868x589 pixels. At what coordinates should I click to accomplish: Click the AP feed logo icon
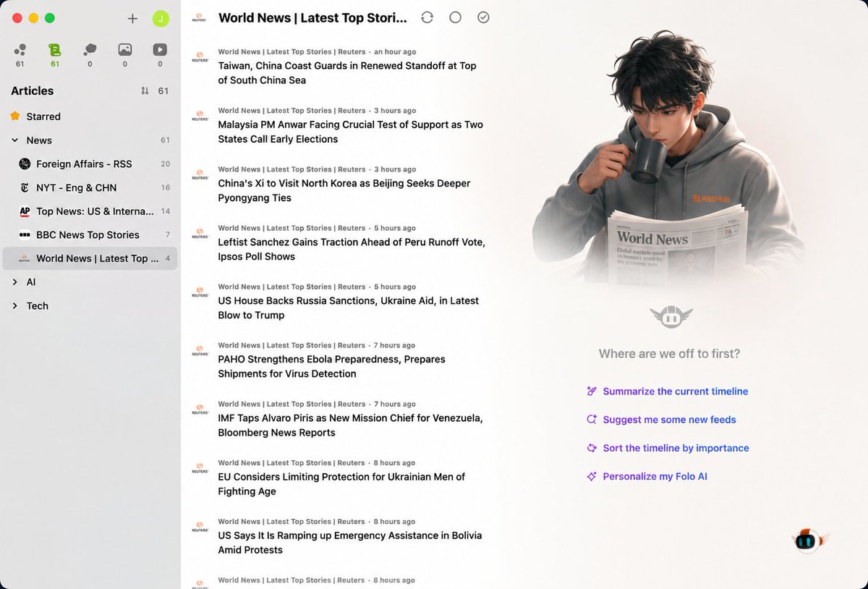[25, 211]
